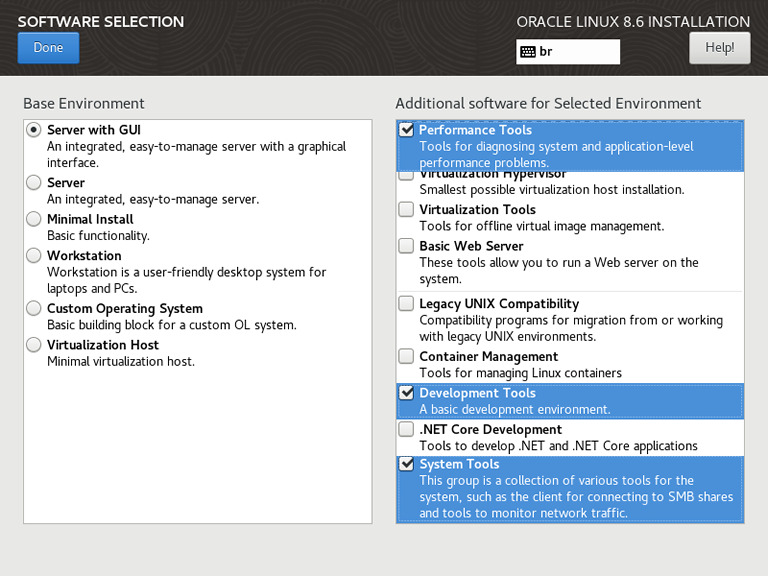This screenshot has width=768, height=576.
Task: Click 'Basic building block for a custom OL system.'
Action: 171,325
